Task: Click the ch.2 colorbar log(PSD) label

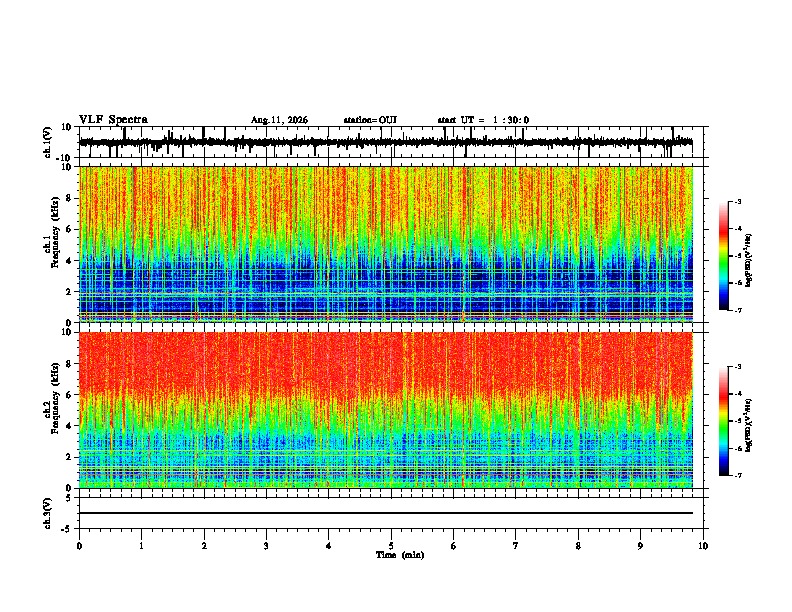Action: point(748,425)
